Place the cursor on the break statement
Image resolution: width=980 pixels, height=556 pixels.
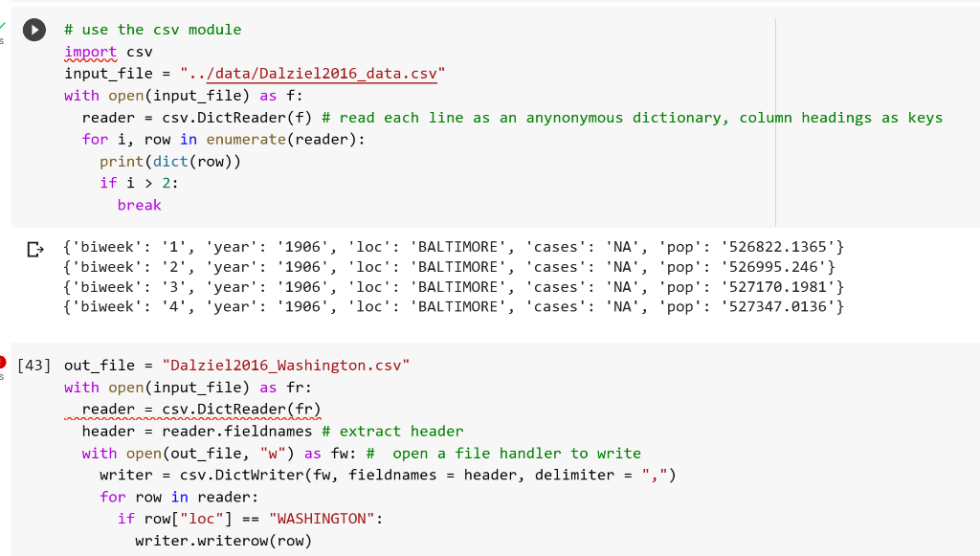tap(139, 205)
